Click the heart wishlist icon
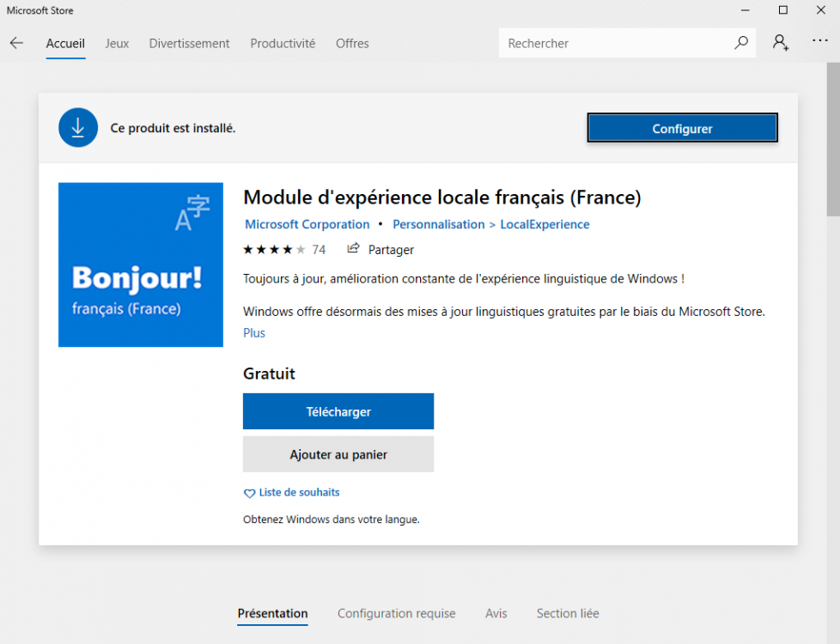 (x=249, y=493)
